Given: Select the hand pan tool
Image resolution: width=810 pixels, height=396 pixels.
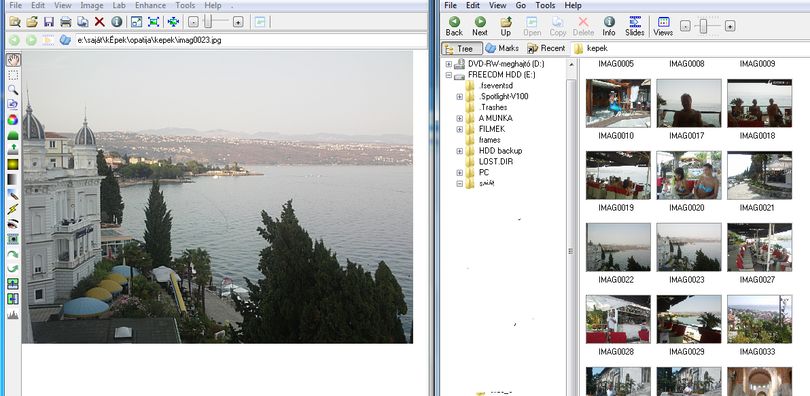Looking at the screenshot, I should click(13, 59).
